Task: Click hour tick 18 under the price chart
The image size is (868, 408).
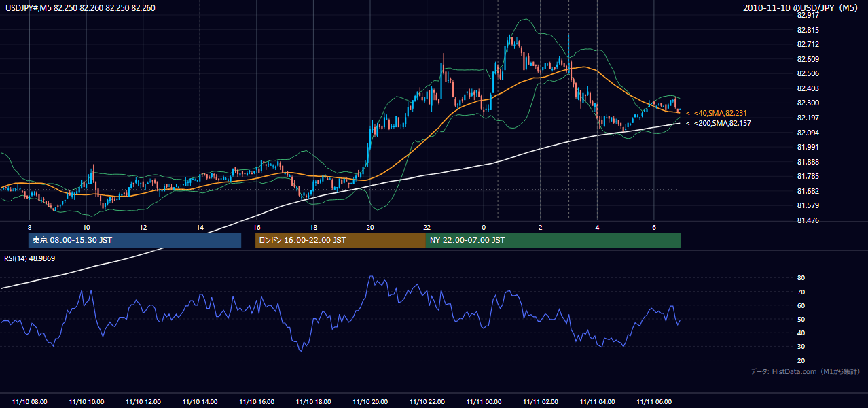Action: [313, 227]
